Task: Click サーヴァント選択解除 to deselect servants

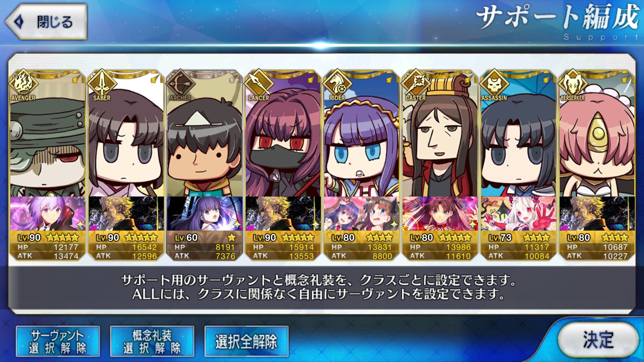Action: 58,341
